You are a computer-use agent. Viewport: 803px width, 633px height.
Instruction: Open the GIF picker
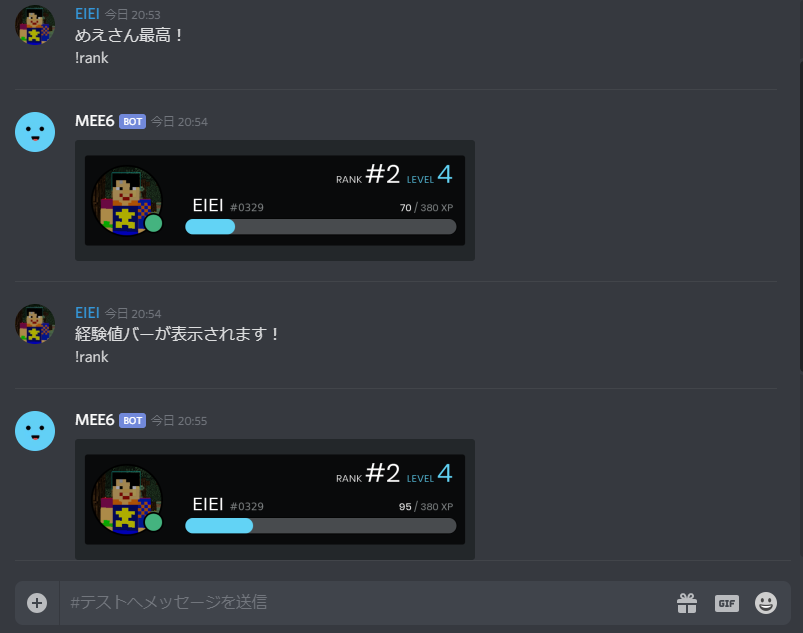coord(726,603)
